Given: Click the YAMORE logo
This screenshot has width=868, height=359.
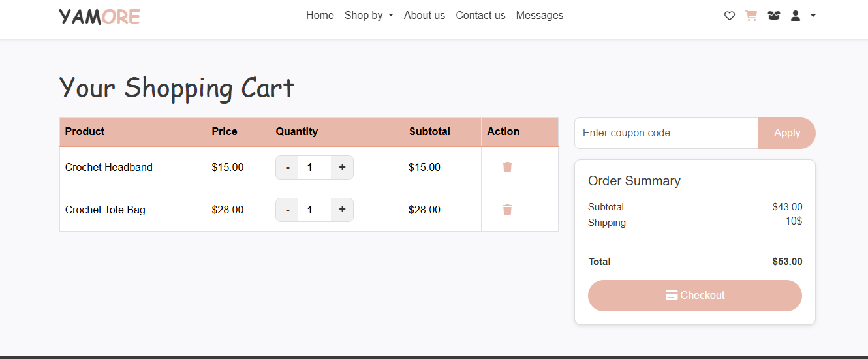Looking at the screenshot, I should pos(99,16).
